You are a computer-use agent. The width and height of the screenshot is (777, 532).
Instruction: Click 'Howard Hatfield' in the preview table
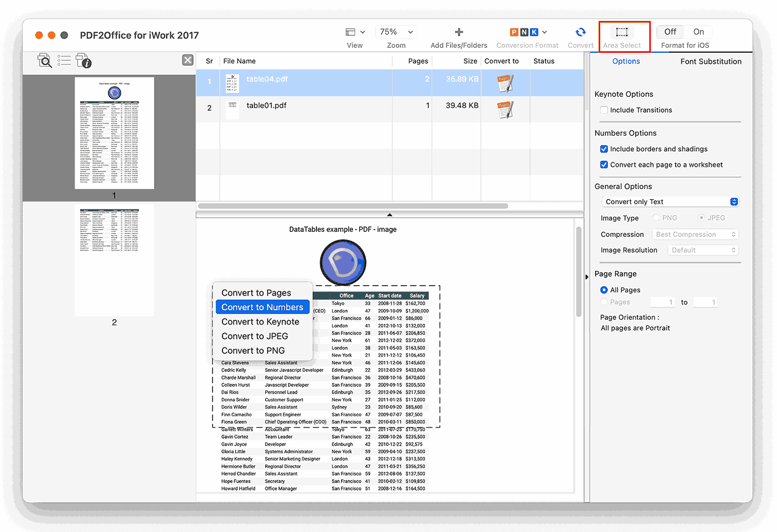click(x=238, y=489)
